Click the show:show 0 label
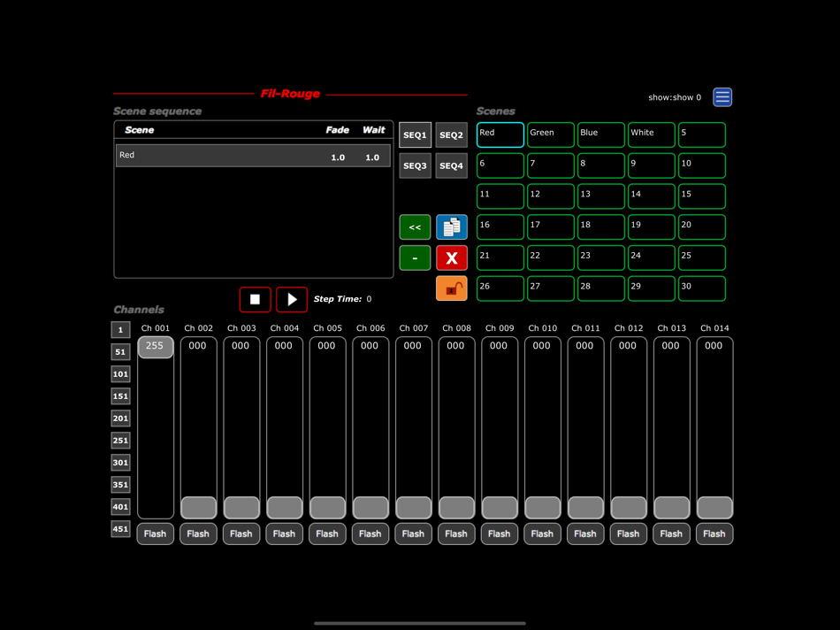This screenshot has height=630, width=840. coord(675,97)
